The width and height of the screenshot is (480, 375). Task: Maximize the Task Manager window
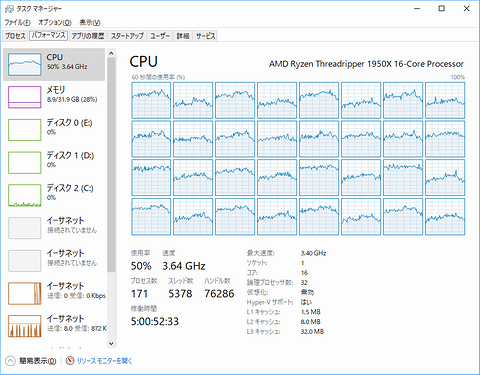click(442, 9)
